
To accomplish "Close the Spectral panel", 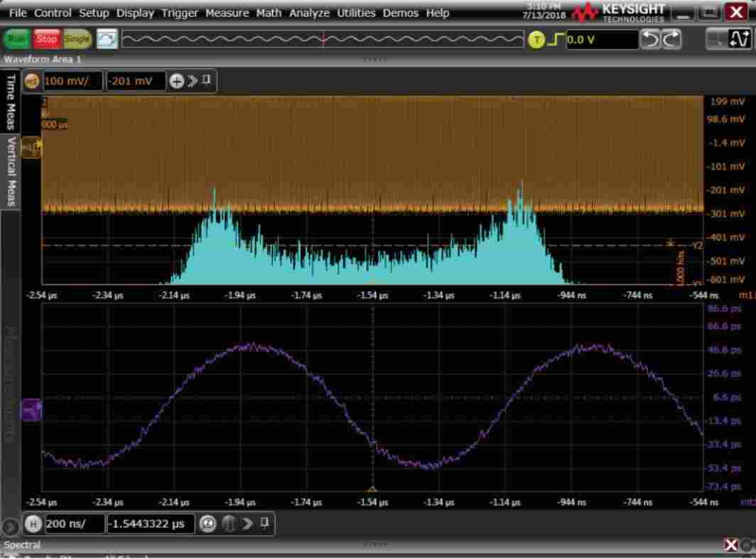I will [730, 545].
